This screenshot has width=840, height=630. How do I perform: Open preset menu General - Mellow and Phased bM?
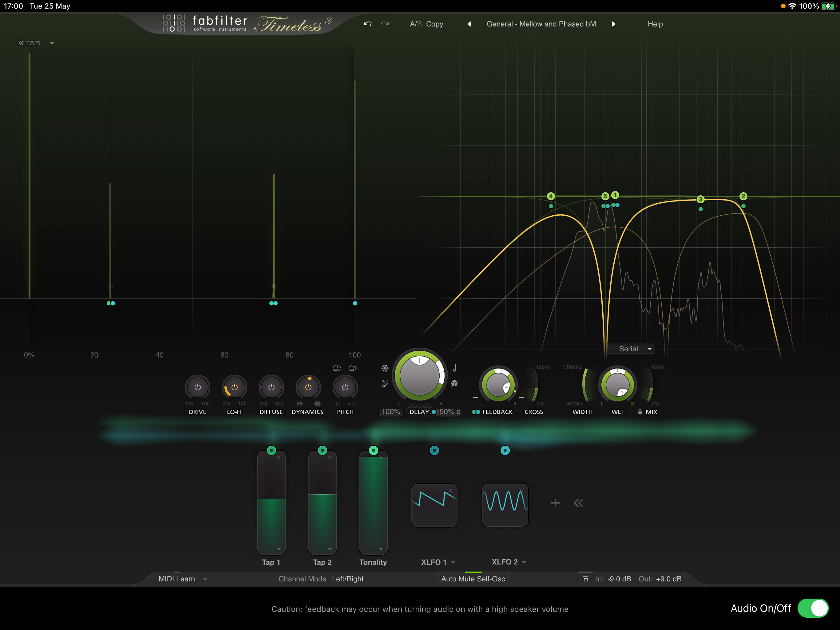coord(541,24)
